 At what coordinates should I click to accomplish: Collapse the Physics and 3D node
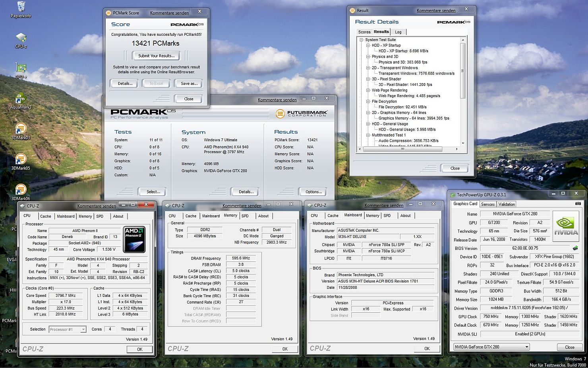(368, 56)
